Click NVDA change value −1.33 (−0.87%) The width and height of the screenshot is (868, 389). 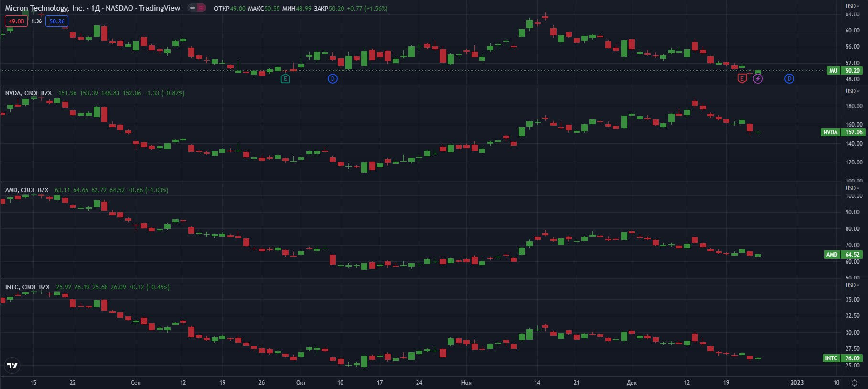164,93
